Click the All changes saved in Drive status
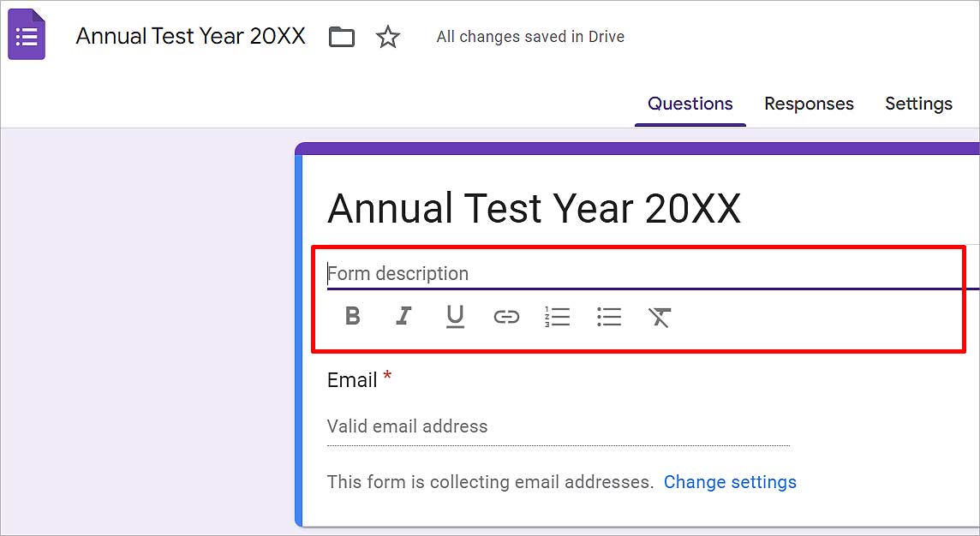Image resolution: width=980 pixels, height=536 pixels. 530,37
